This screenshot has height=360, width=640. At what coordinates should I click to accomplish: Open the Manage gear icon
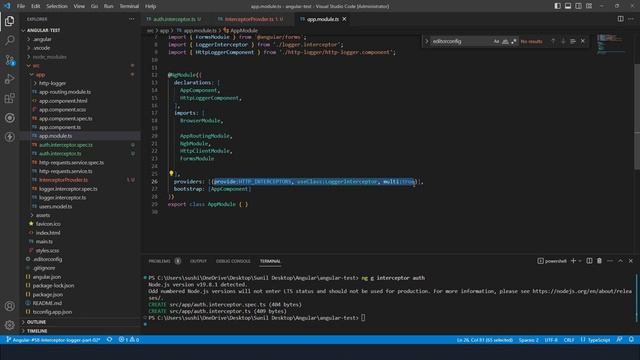(x=10, y=325)
